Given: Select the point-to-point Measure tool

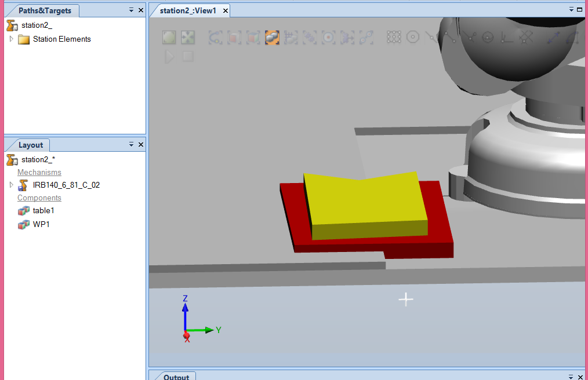Looking at the screenshot, I should (x=552, y=36).
